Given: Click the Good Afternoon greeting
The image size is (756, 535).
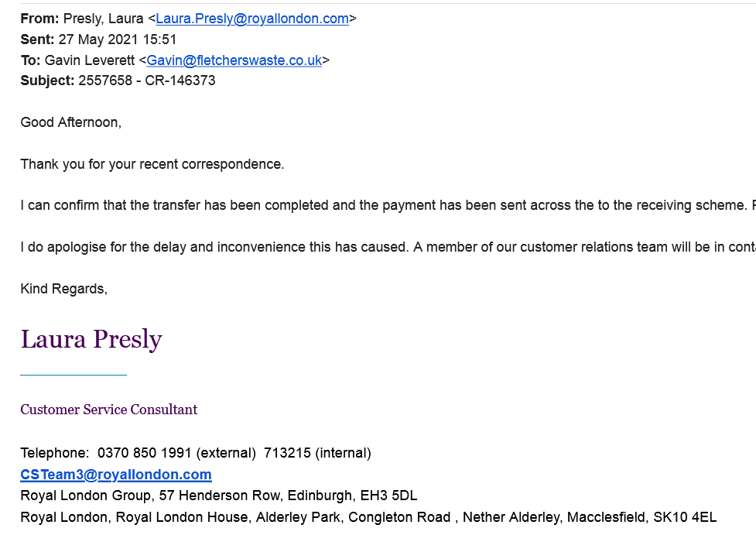Looking at the screenshot, I should (x=71, y=122).
